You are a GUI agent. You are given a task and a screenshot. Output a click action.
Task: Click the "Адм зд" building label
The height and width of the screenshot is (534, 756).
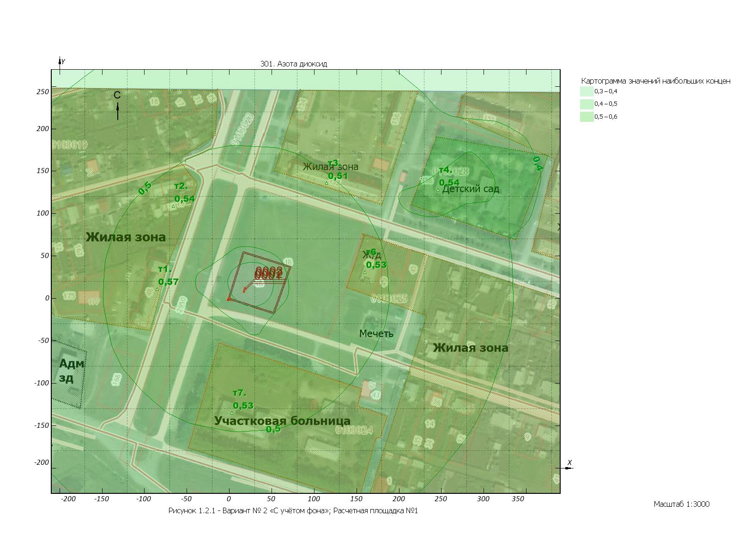[72, 371]
